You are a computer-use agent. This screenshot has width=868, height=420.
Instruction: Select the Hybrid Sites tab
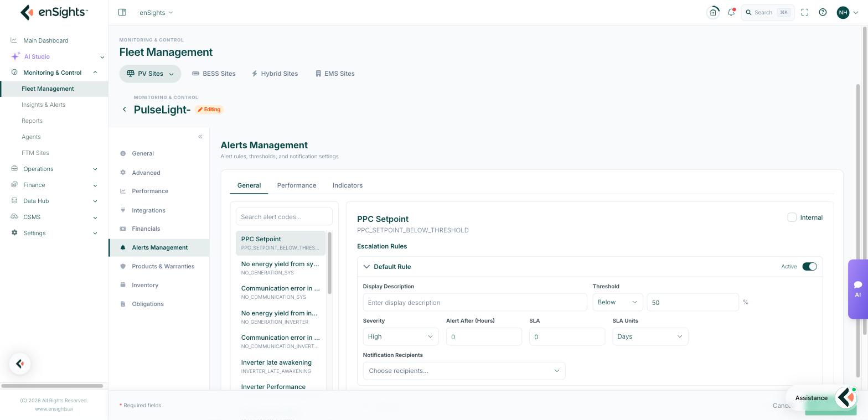pos(275,74)
